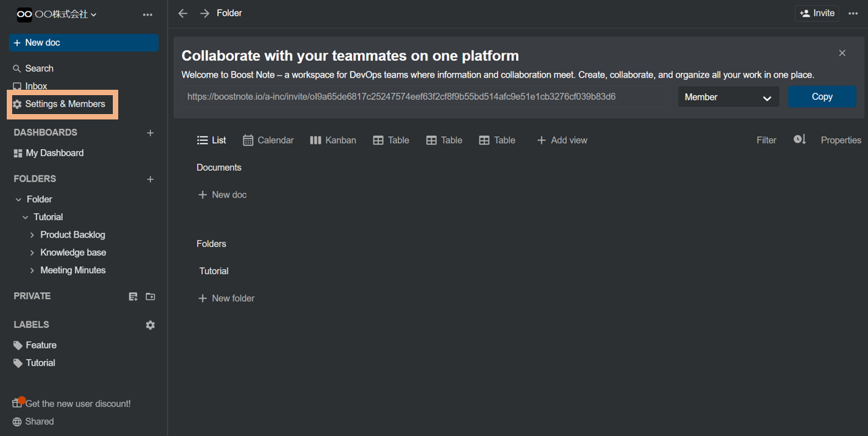
Task: Click the Invite button in the top bar
Action: [817, 13]
